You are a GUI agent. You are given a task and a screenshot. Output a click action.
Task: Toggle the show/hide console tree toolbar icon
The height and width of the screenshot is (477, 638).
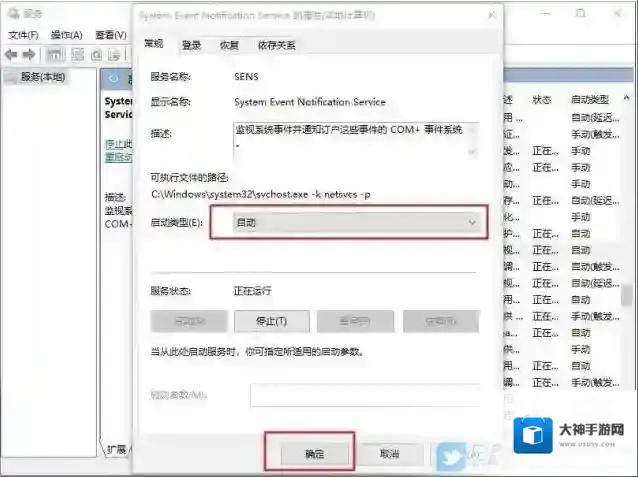click(x=54, y=55)
